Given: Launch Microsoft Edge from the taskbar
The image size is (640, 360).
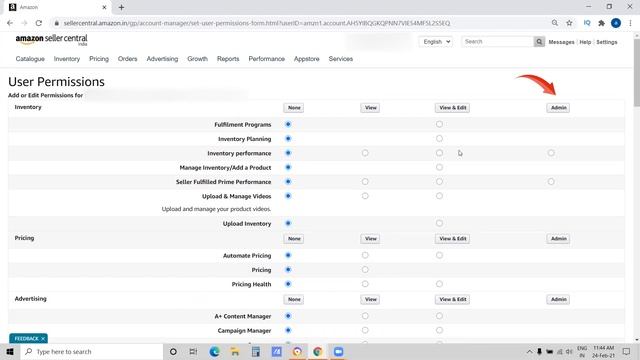Looking at the screenshot, I should (214, 351).
